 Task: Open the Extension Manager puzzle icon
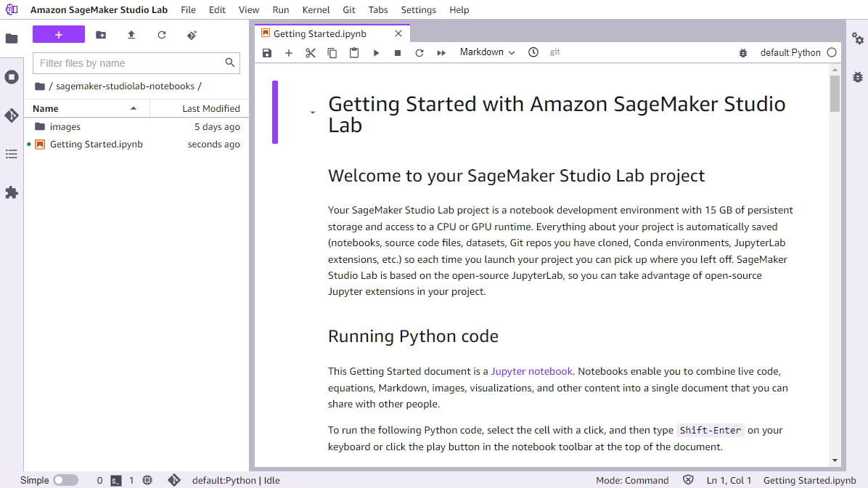coord(12,192)
